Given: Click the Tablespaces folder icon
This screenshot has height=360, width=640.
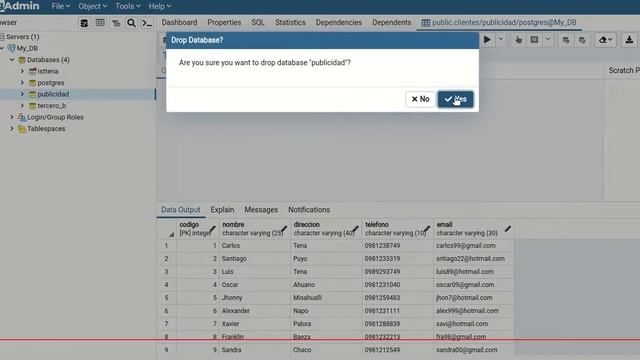Looking at the screenshot, I should tap(22, 129).
